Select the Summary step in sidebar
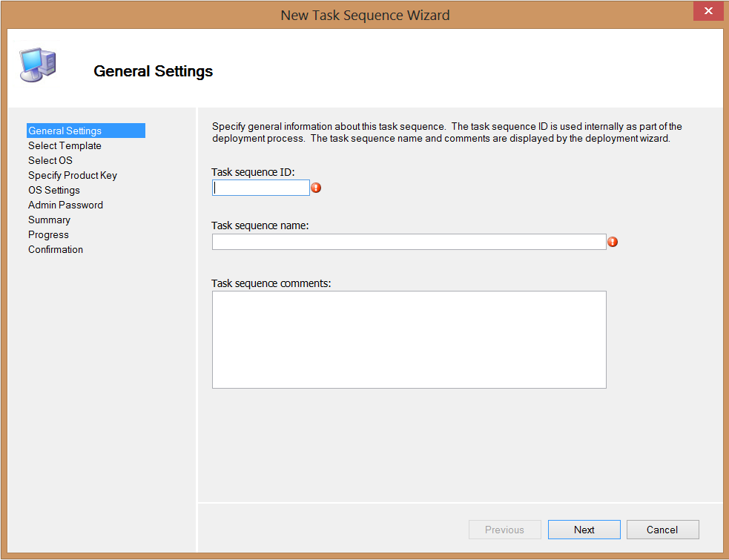 click(49, 220)
